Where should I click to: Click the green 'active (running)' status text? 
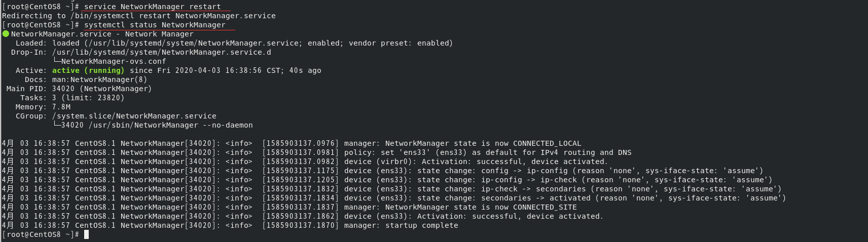(x=88, y=70)
